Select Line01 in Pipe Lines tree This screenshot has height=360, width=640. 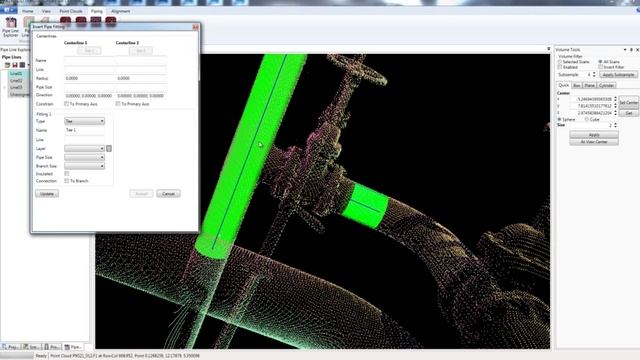16,74
